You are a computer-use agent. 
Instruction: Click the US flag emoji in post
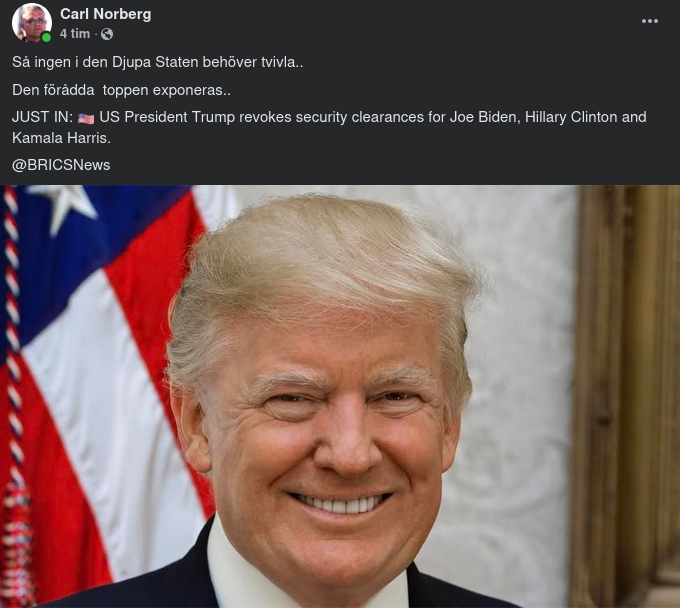86,118
